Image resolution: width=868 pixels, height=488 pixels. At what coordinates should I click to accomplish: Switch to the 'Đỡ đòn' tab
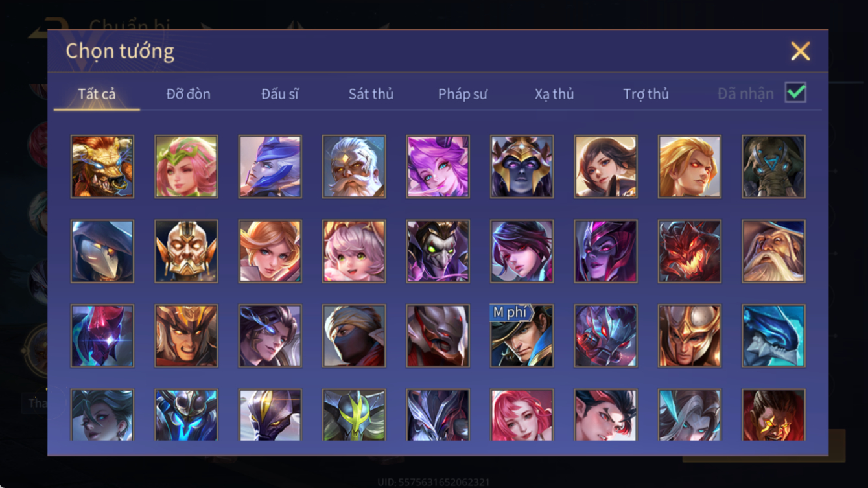pyautogui.click(x=188, y=94)
